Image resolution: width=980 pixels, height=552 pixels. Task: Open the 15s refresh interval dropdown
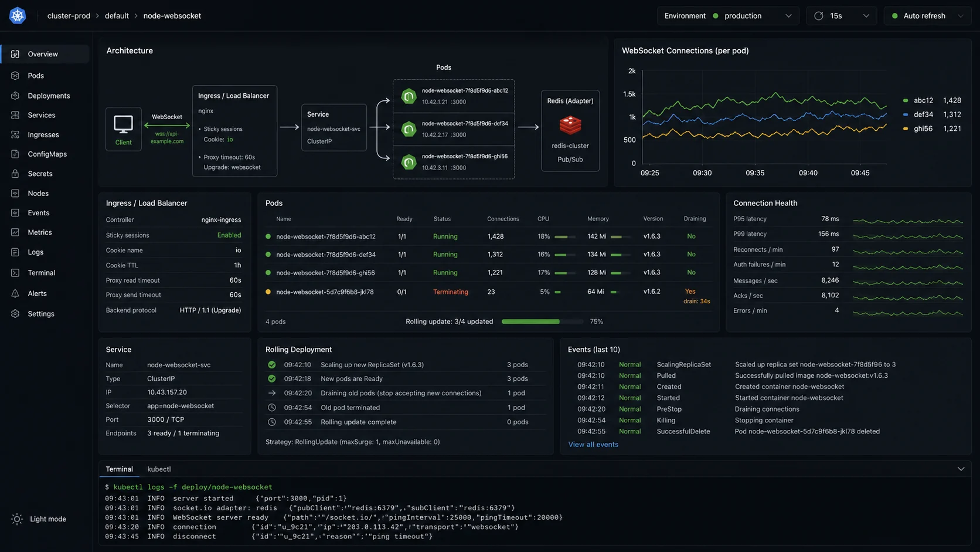[842, 16]
